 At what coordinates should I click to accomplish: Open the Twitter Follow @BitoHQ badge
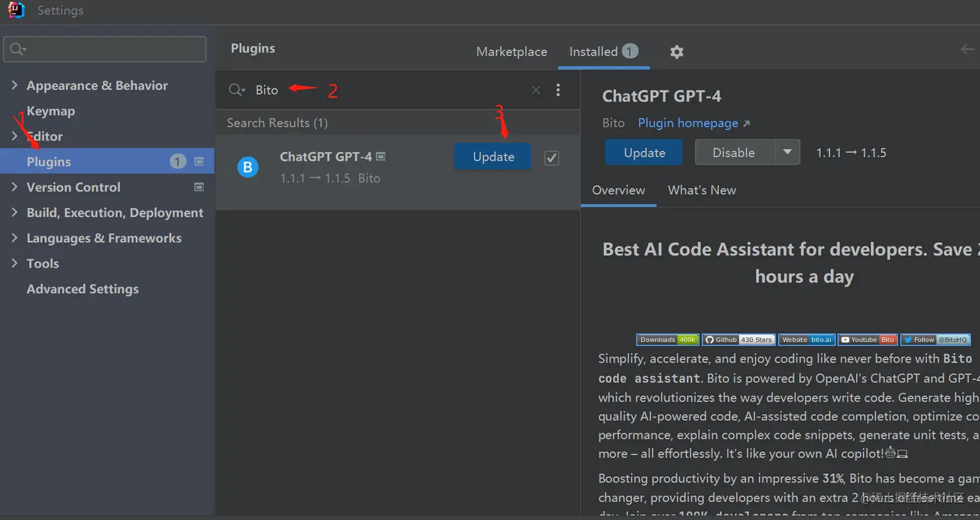pyautogui.click(x=935, y=339)
